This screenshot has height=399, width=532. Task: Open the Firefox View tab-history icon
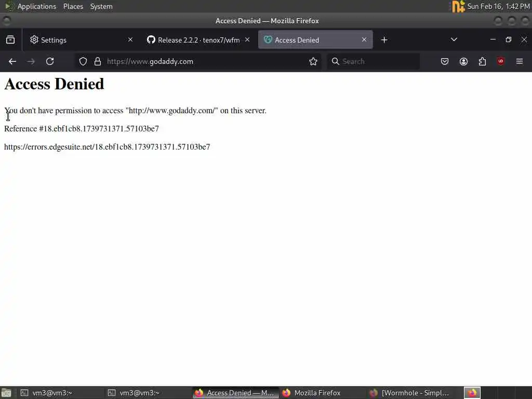point(10,39)
